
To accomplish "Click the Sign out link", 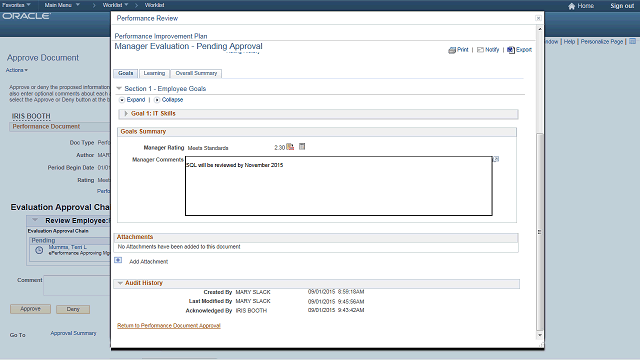I will pos(622,6).
